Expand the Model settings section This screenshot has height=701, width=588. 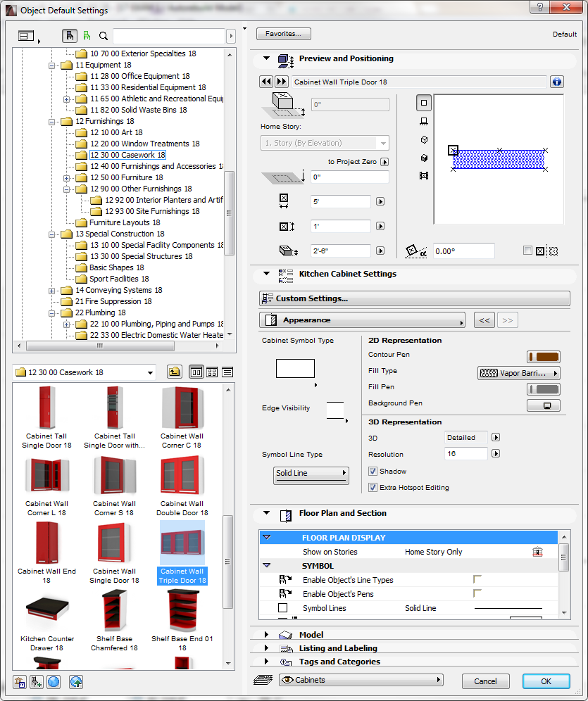pos(267,634)
